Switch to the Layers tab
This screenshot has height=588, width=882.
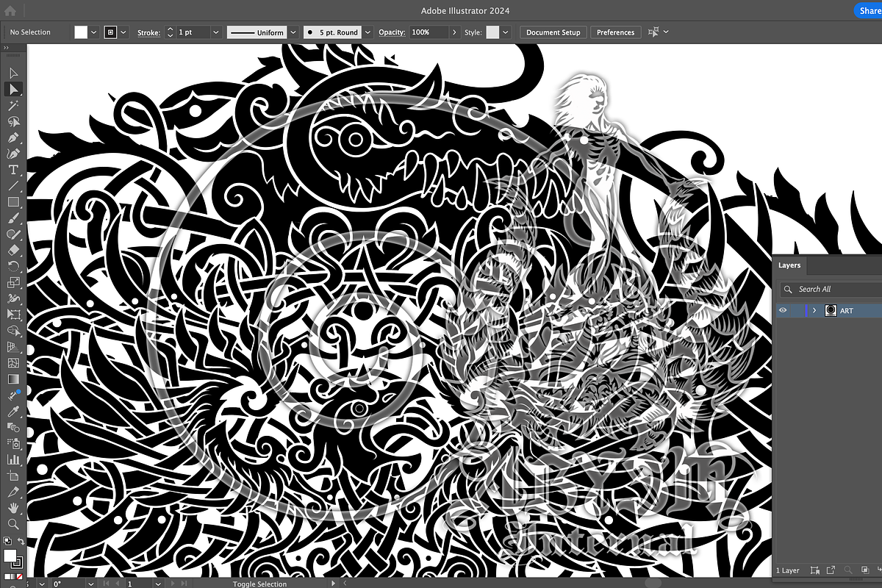(x=789, y=265)
